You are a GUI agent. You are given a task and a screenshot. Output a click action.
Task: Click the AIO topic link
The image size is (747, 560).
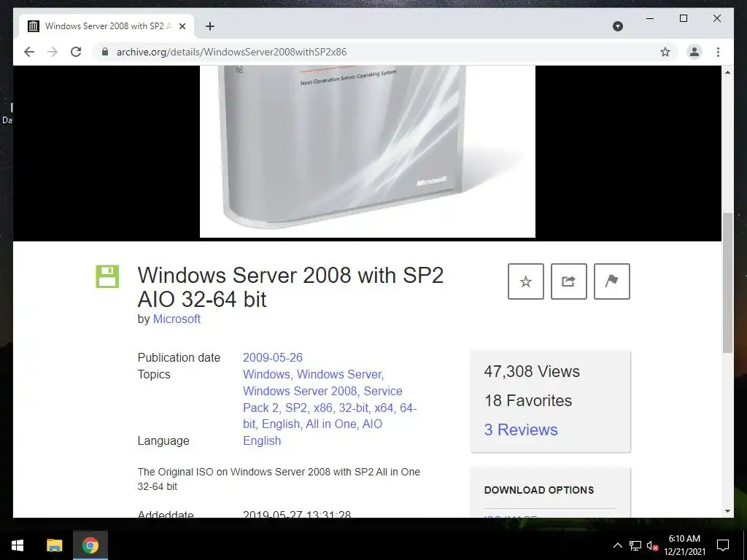(372, 424)
